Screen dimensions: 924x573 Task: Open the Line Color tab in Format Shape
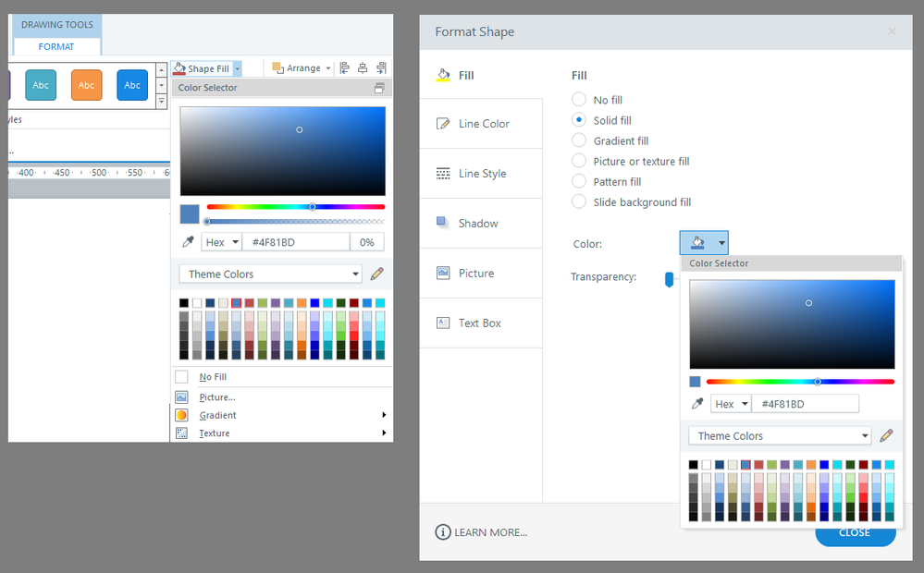(481, 124)
